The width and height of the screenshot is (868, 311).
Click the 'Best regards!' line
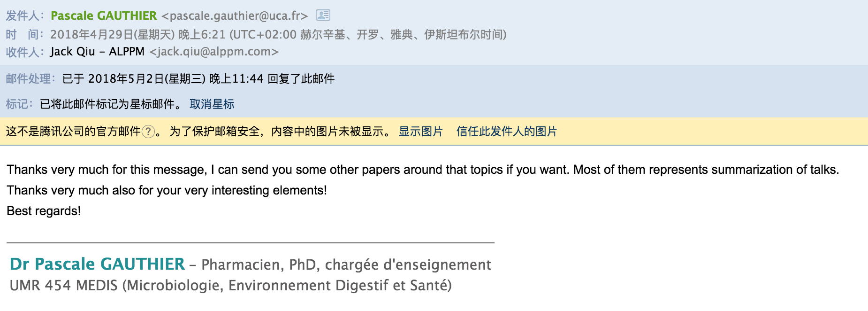[x=44, y=211]
